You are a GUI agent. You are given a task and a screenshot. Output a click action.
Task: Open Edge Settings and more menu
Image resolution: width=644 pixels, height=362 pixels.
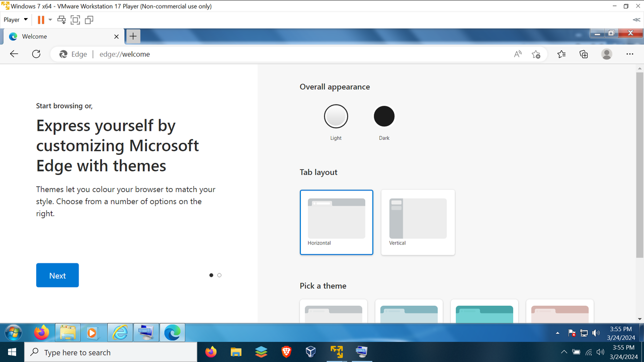click(630, 54)
